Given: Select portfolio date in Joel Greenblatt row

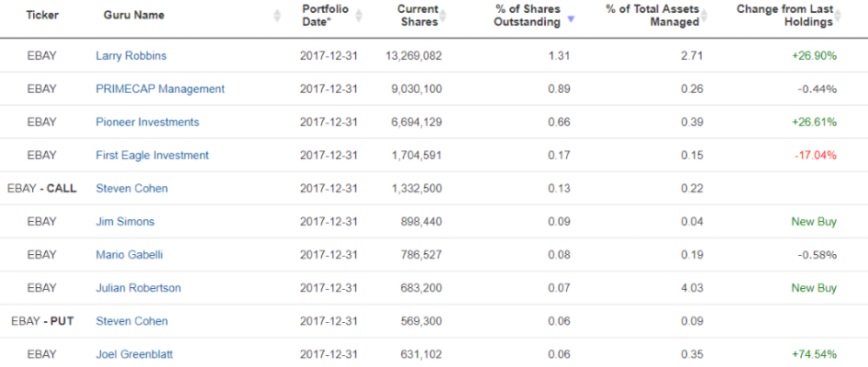Looking at the screenshot, I should (328, 354).
